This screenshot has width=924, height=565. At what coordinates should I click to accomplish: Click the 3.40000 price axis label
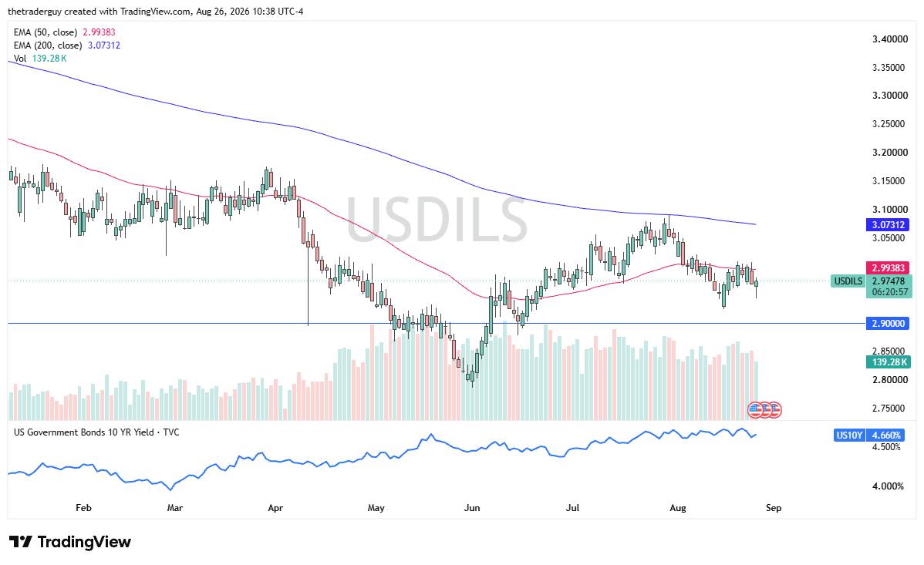pyautogui.click(x=890, y=39)
